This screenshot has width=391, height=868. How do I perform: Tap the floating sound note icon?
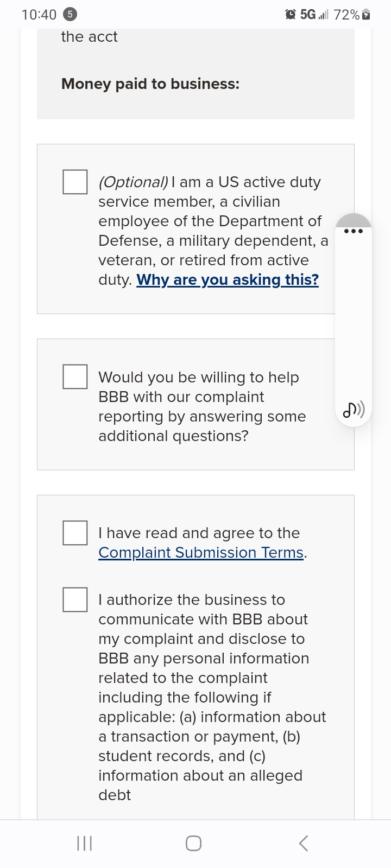(x=354, y=410)
